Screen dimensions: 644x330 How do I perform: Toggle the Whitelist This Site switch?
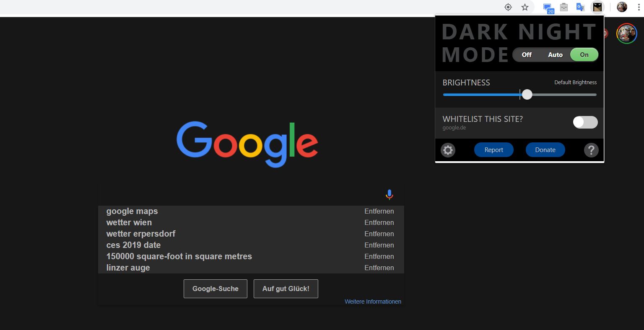coord(585,122)
